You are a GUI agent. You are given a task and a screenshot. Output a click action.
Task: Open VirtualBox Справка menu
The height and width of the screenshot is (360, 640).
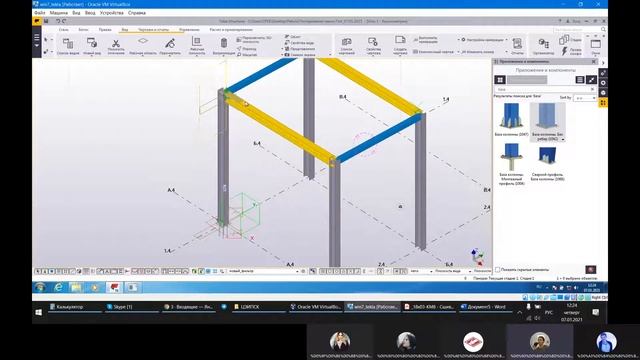click(x=137, y=13)
